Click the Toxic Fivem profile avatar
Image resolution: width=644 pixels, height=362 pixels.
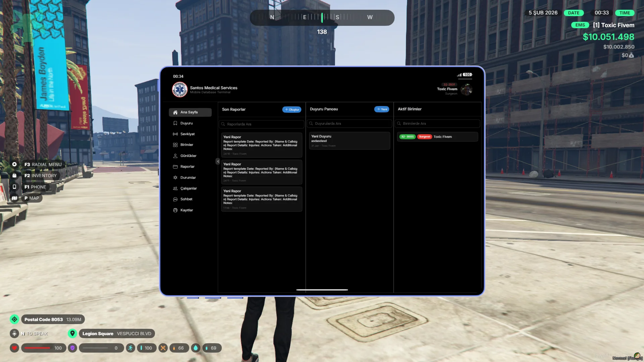tap(466, 90)
